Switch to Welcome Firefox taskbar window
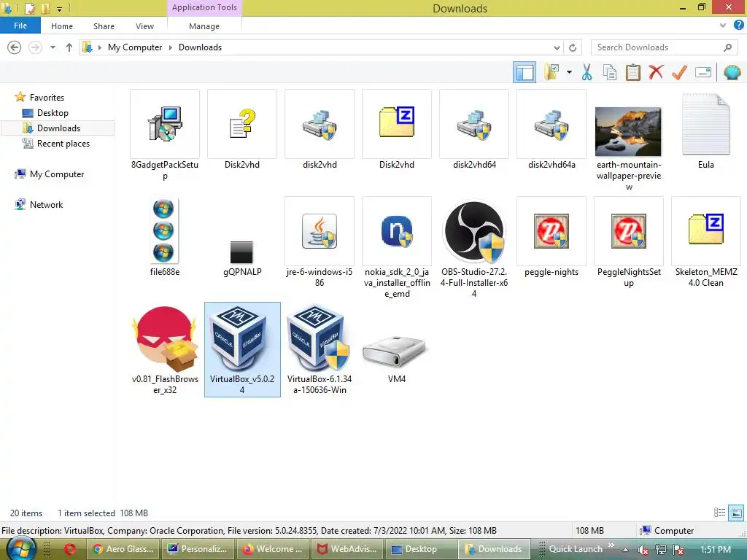This screenshot has width=747, height=560. pos(273,549)
